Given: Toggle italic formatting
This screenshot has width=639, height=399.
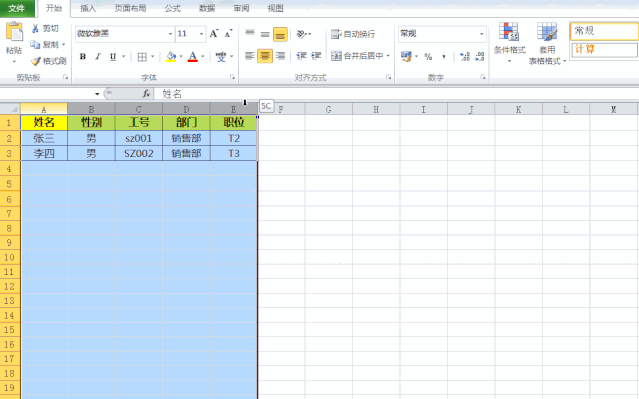Looking at the screenshot, I should coord(98,57).
